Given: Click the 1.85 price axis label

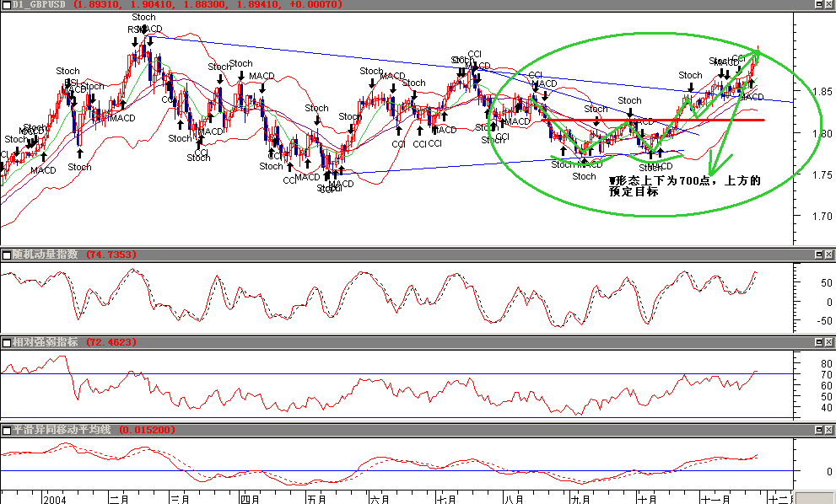Looking at the screenshot, I should (x=822, y=92).
